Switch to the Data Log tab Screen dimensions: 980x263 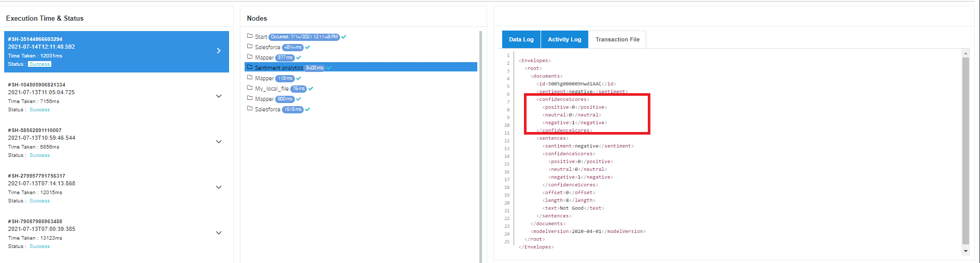click(521, 39)
